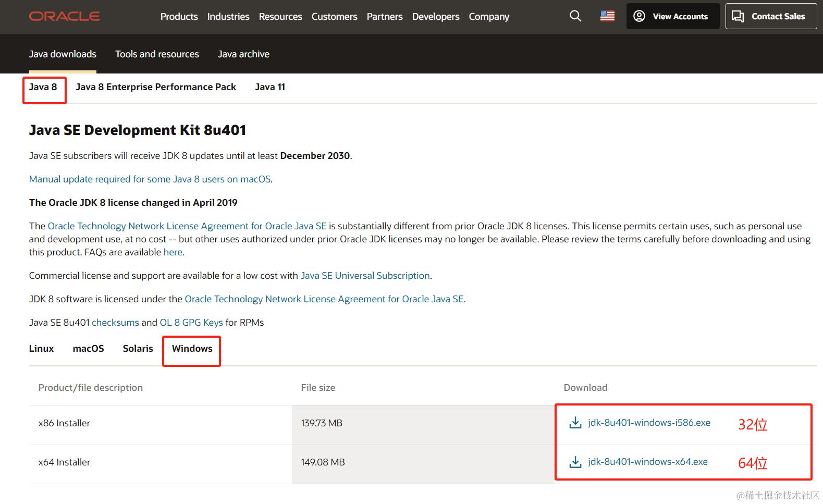Open Java SE Universal Subscription link

pos(365,276)
